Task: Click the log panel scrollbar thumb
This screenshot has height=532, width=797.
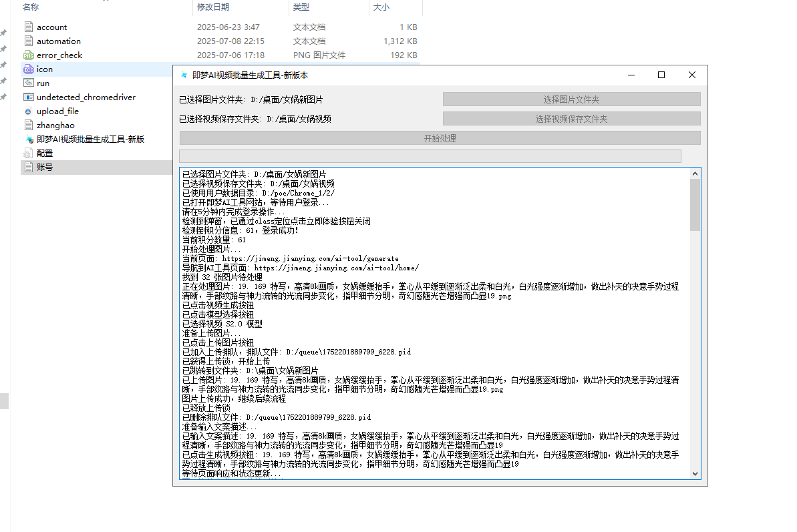Action: click(695, 205)
